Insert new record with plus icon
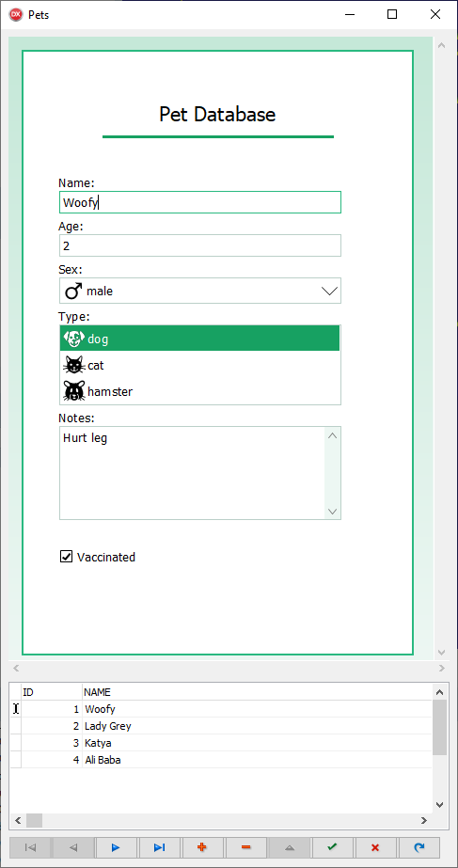The width and height of the screenshot is (458, 868). tap(202, 847)
